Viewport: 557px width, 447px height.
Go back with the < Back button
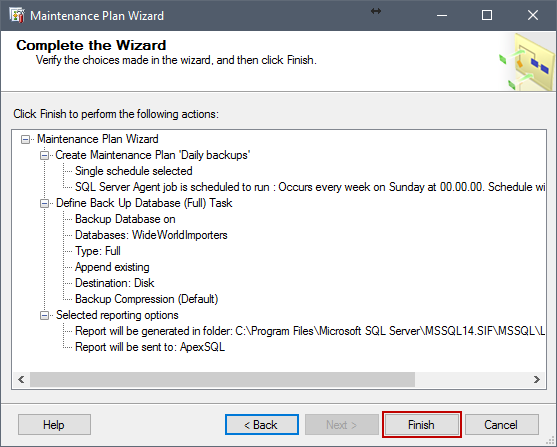coord(261,425)
